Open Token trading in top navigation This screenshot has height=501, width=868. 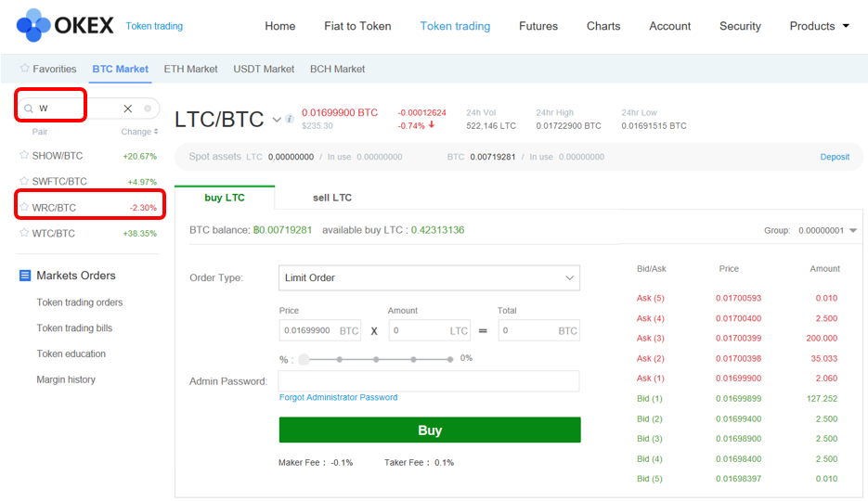455,26
